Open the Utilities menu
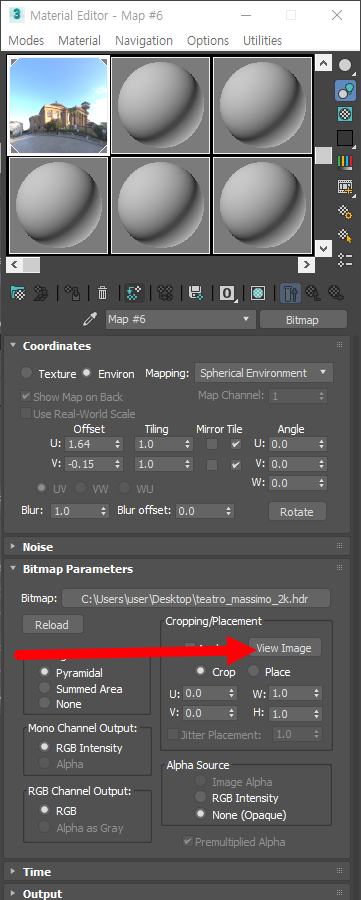This screenshot has width=361, height=900. tap(262, 41)
